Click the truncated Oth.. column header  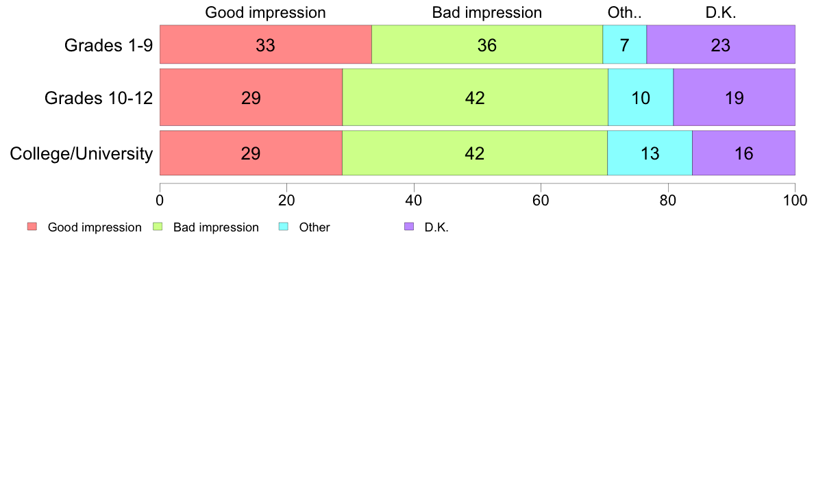click(624, 12)
